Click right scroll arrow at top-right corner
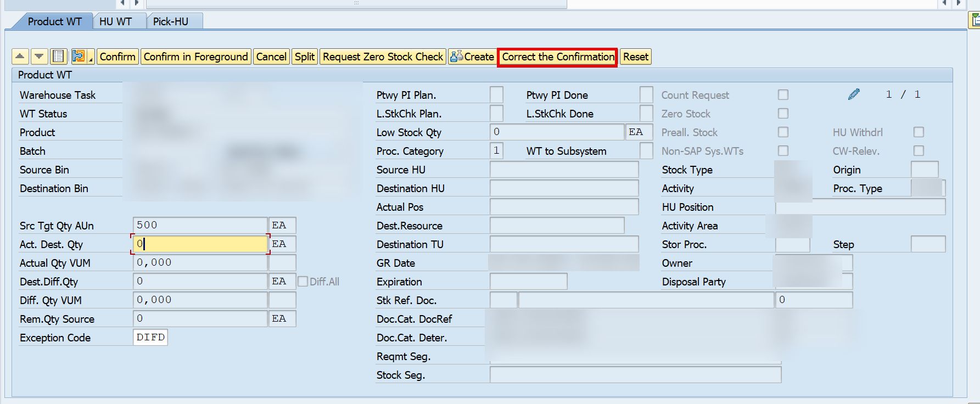Screen dimensions: 980x404 pos(958,3)
